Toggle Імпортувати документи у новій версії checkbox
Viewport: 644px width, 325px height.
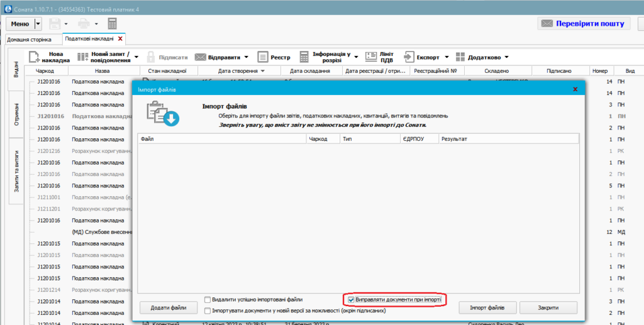pyautogui.click(x=208, y=311)
